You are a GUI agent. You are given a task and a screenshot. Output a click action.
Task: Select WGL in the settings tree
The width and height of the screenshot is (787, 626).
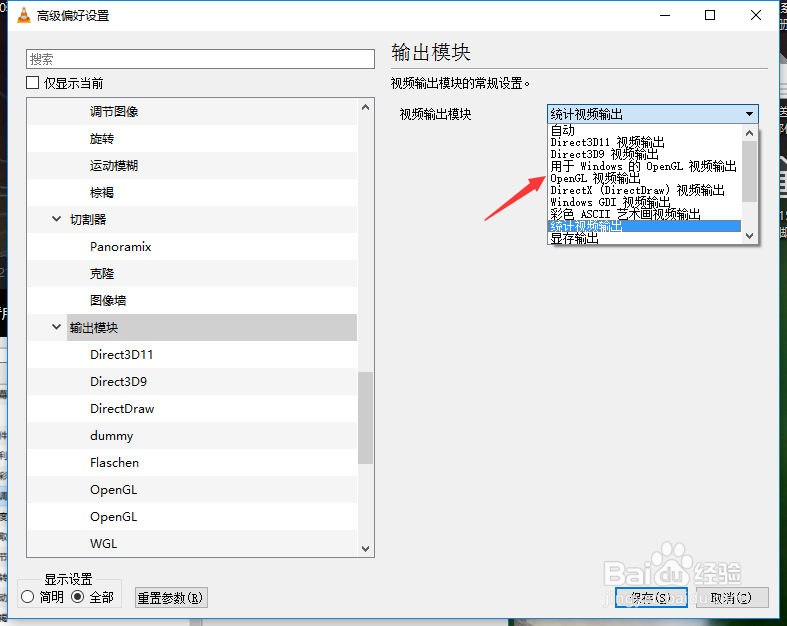(x=103, y=544)
